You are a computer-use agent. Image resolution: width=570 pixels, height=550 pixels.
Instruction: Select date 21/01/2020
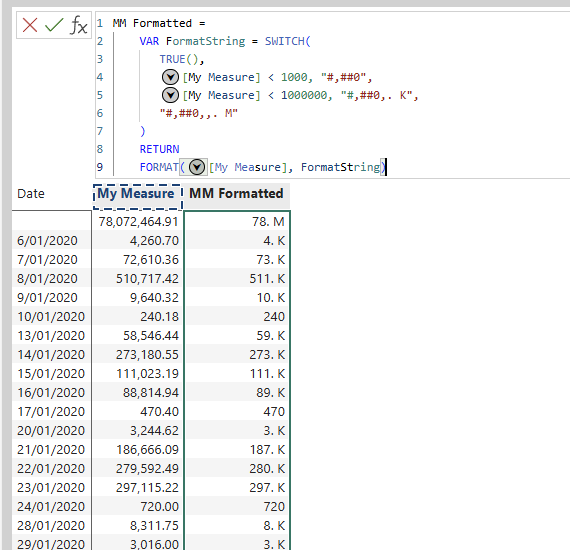pos(51,449)
